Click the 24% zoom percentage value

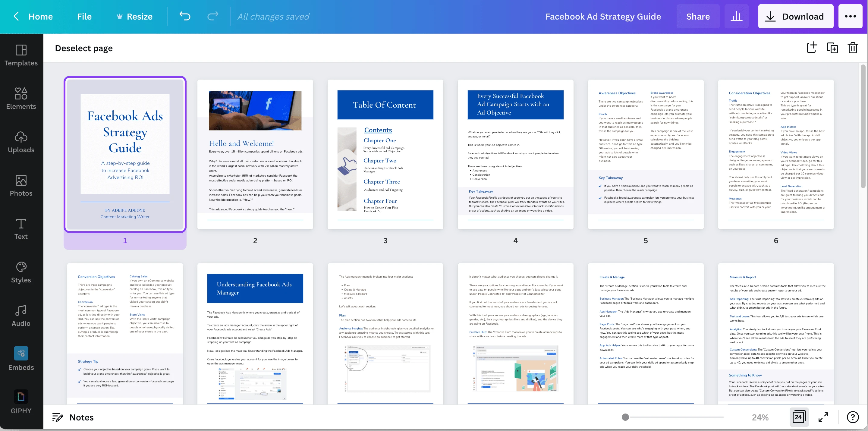tap(760, 417)
